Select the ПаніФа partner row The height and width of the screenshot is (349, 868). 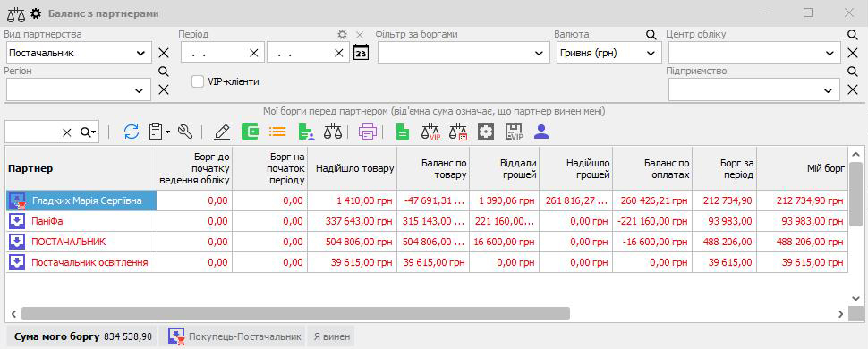click(426, 221)
